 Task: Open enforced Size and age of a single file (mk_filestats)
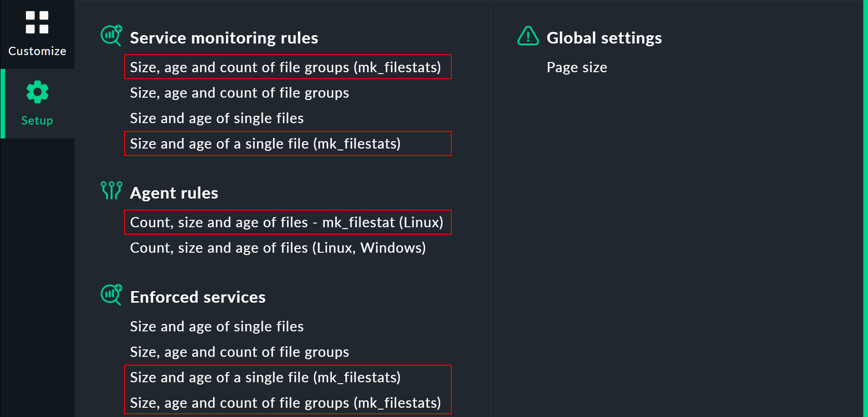click(265, 377)
